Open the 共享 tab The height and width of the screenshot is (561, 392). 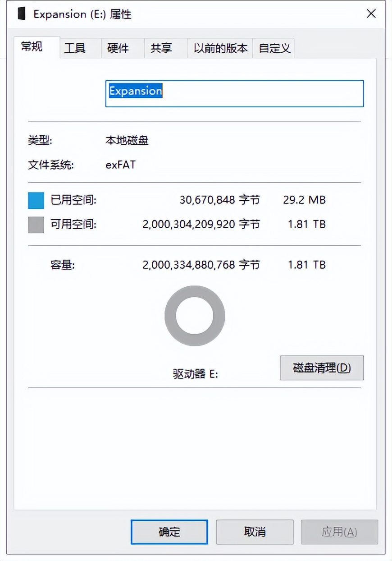(x=161, y=47)
